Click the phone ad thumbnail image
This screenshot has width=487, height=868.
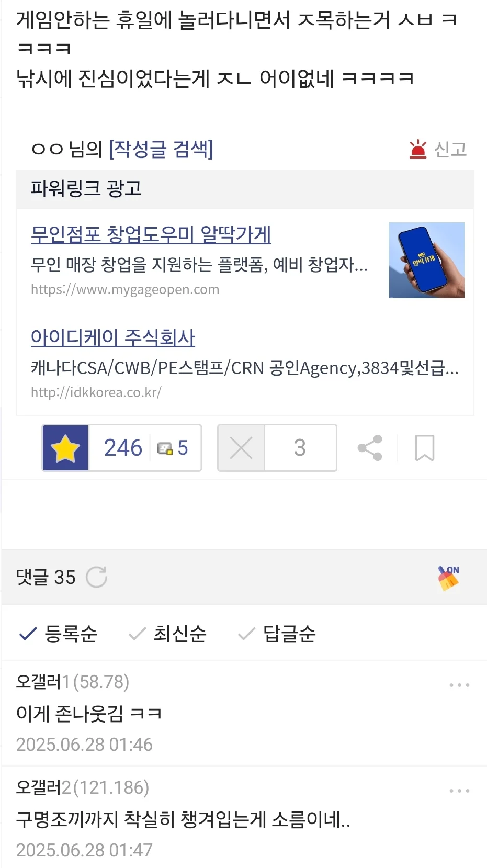(427, 260)
